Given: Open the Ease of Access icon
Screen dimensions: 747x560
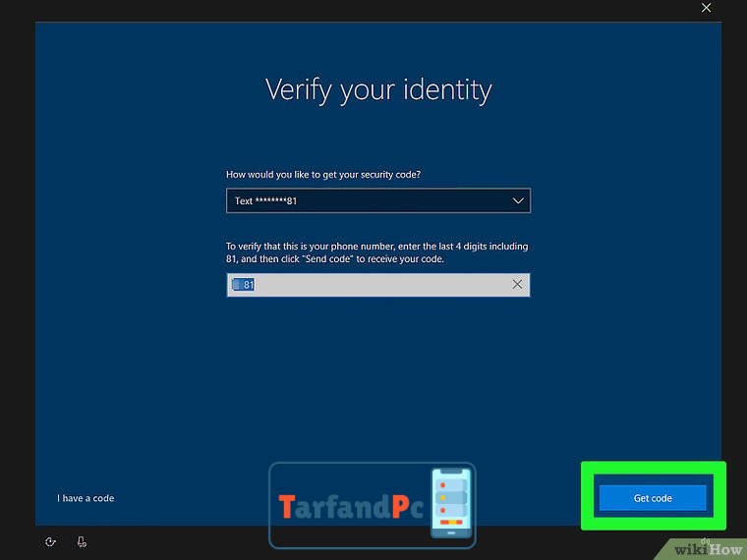Looking at the screenshot, I should (x=50, y=542).
